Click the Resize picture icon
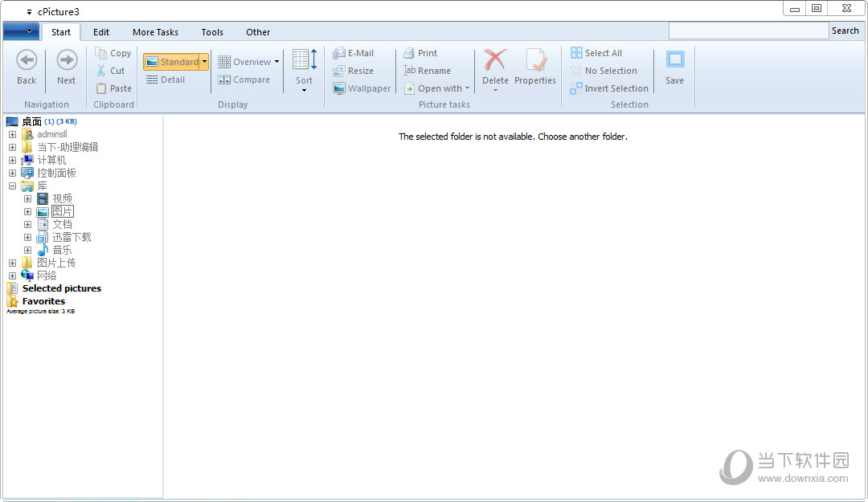 click(x=340, y=71)
